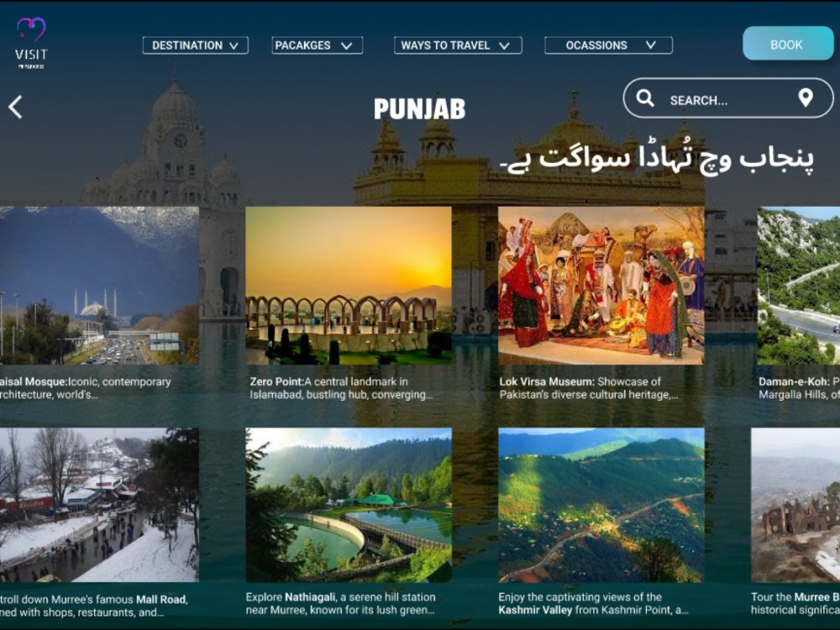This screenshot has height=630, width=840.
Task: Go back with the left arrow
Action: (x=15, y=108)
